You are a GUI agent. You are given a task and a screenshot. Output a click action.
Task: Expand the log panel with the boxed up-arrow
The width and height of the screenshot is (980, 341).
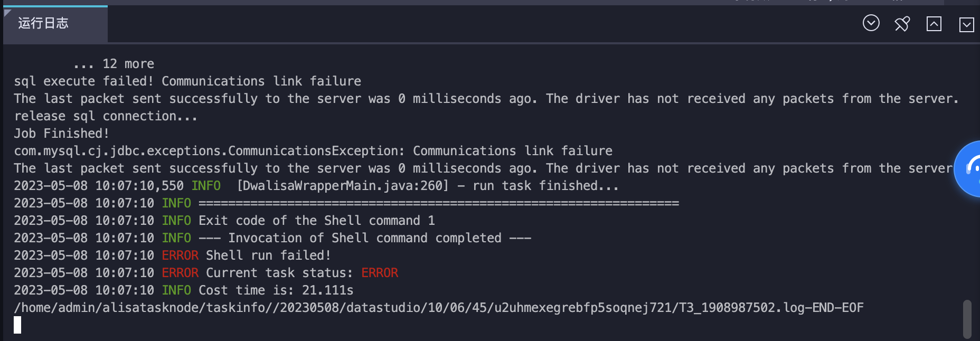[934, 24]
